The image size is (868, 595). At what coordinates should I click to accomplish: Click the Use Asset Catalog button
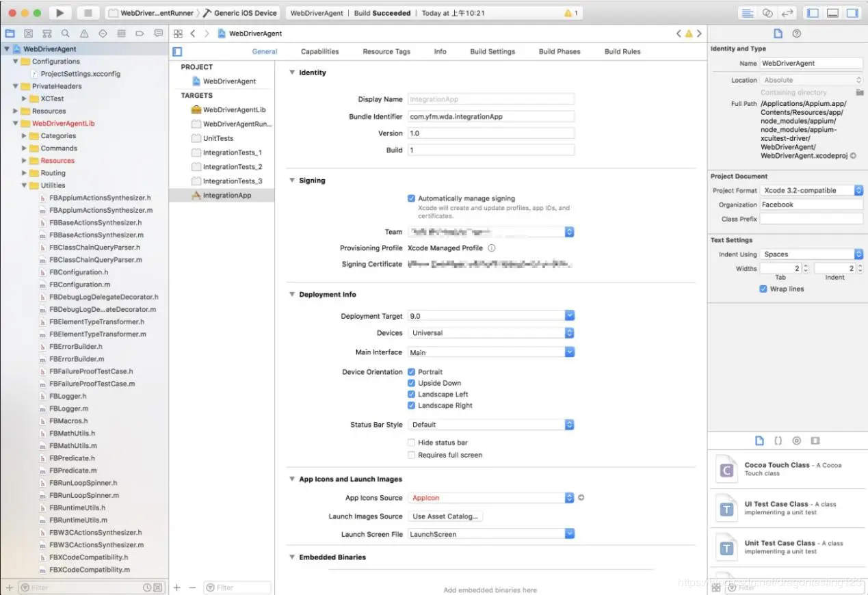tap(446, 516)
